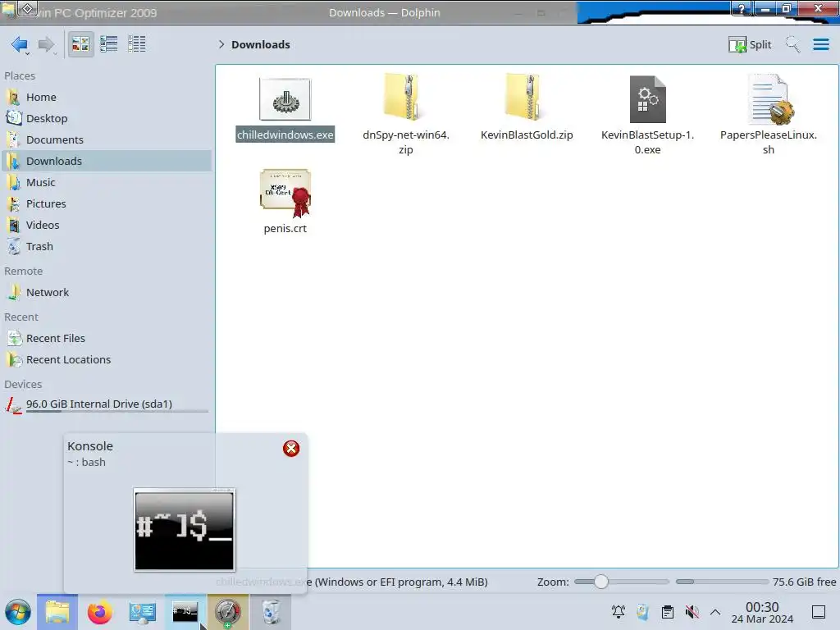Click the water glass tray icon

click(643, 612)
